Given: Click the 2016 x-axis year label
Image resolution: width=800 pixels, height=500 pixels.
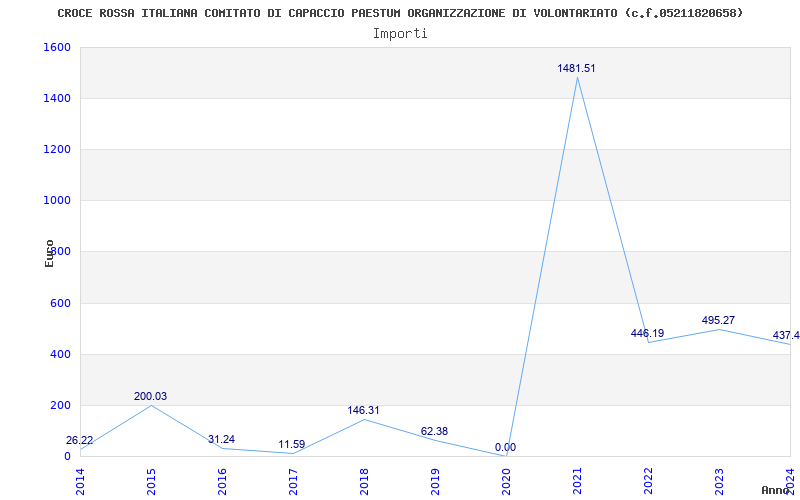Looking at the screenshot, I should (x=222, y=482).
